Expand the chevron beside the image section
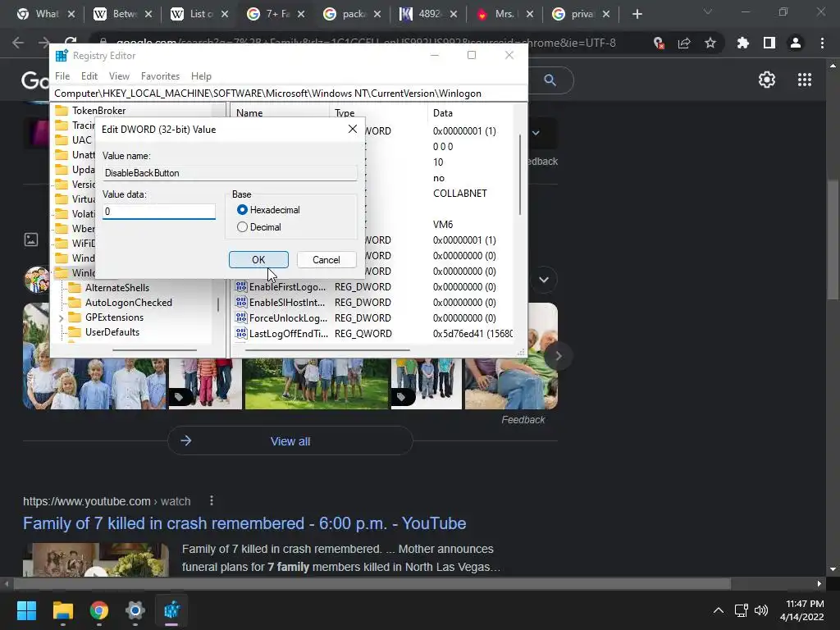Viewport: 840px width, 630px height. click(544, 280)
